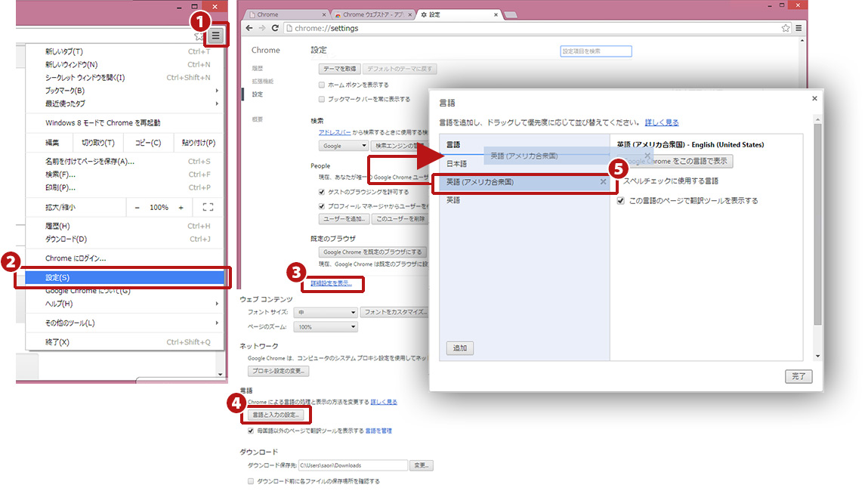The image size is (868, 491).
Task: Choose 新しいウィンドウ(N) menu item
Action: coord(125,64)
